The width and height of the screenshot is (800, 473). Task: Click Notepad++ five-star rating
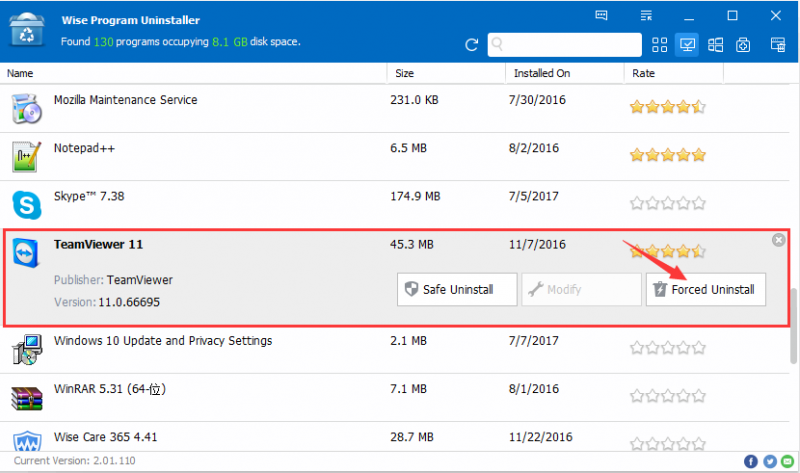pyautogui.click(x=667, y=155)
